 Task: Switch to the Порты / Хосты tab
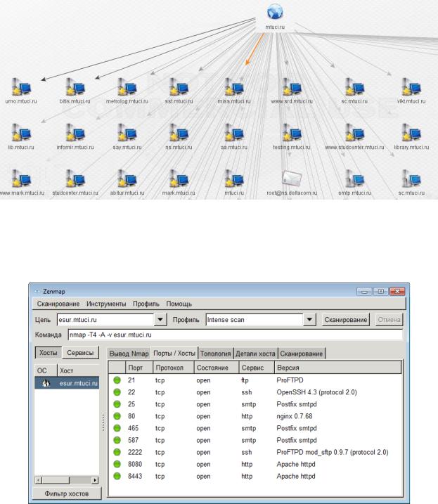174,354
